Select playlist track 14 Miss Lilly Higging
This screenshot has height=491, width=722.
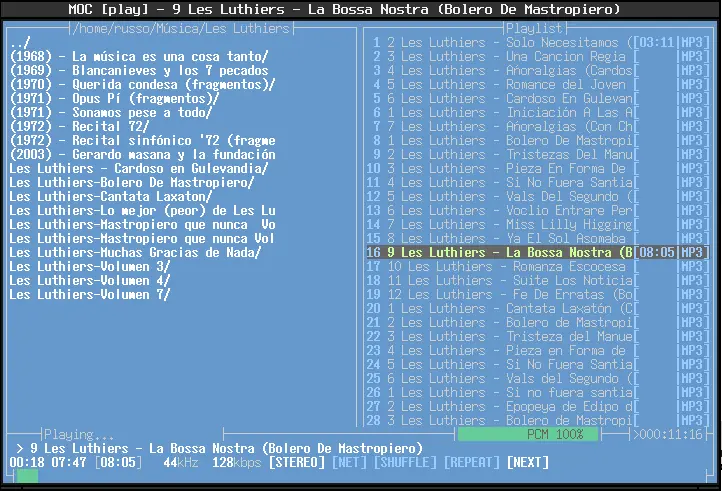click(x=537, y=224)
